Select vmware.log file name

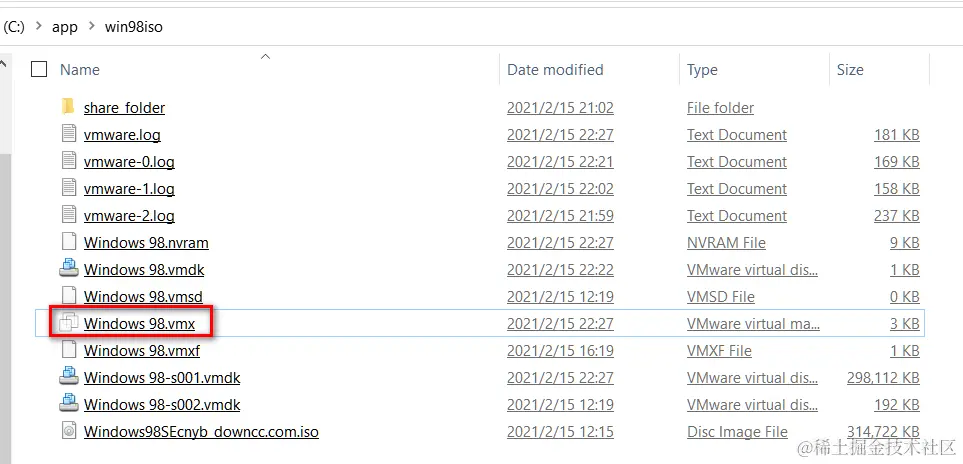[122, 134]
